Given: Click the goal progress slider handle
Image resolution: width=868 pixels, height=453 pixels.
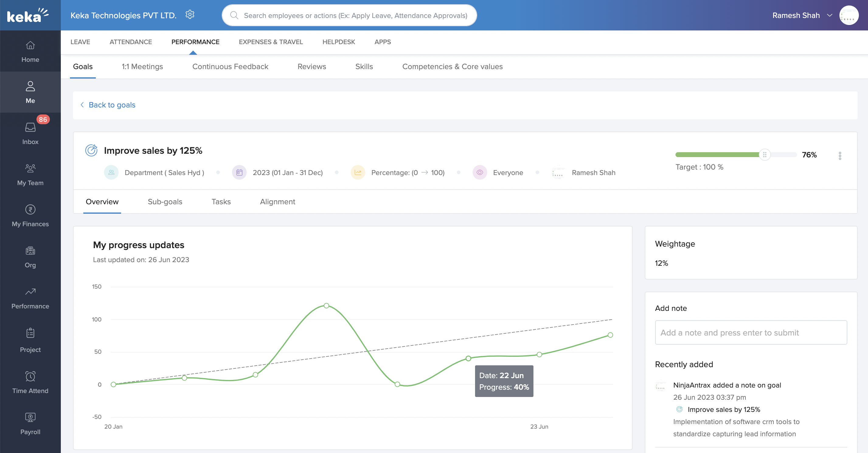Looking at the screenshot, I should pos(765,155).
